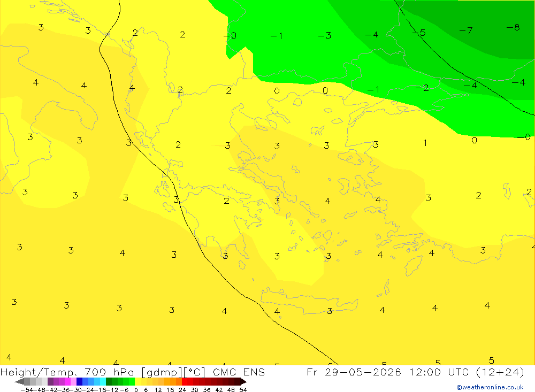
Task: Click the 'CMC ENS' model label
Action: click(x=239, y=372)
